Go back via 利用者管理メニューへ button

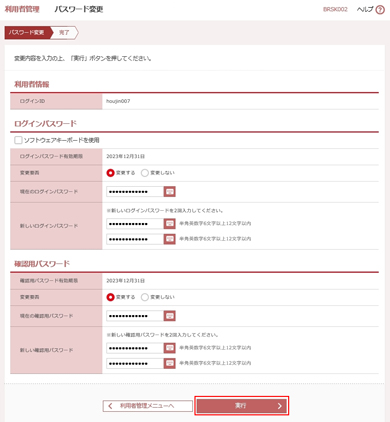tap(148, 406)
